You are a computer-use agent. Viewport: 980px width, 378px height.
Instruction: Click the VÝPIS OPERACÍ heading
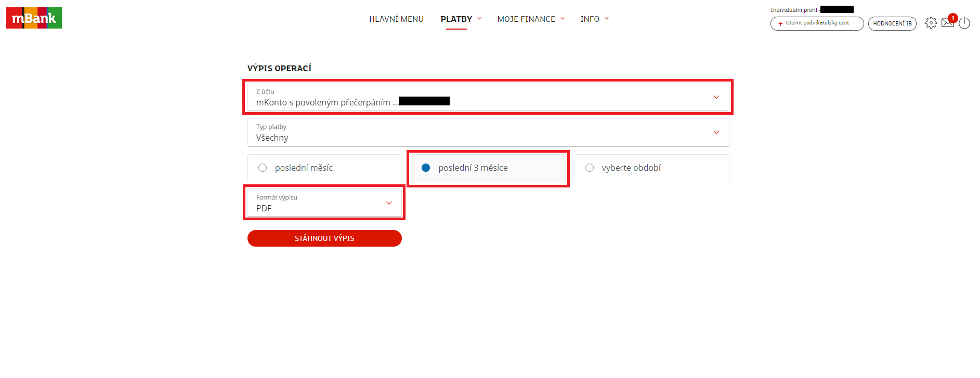(x=279, y=68)
